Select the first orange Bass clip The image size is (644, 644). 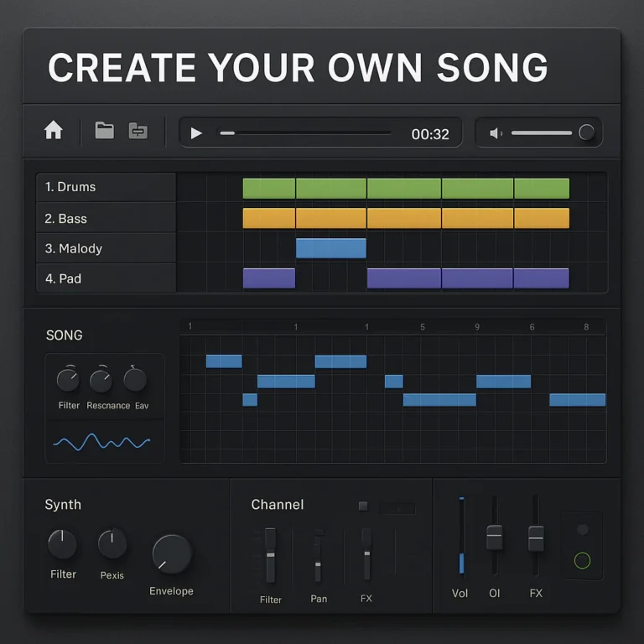click(x=269, y=218)
